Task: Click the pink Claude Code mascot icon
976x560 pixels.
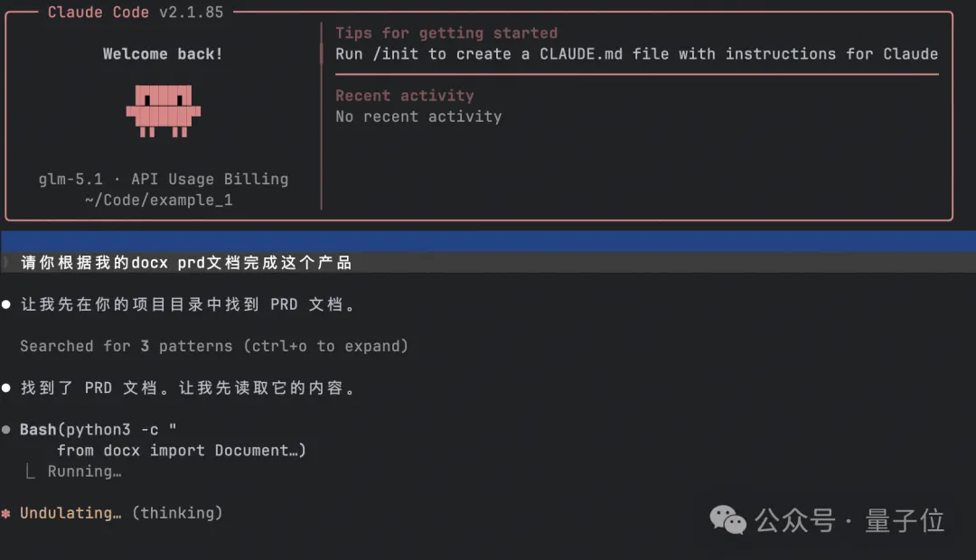Action: (164, 110)
